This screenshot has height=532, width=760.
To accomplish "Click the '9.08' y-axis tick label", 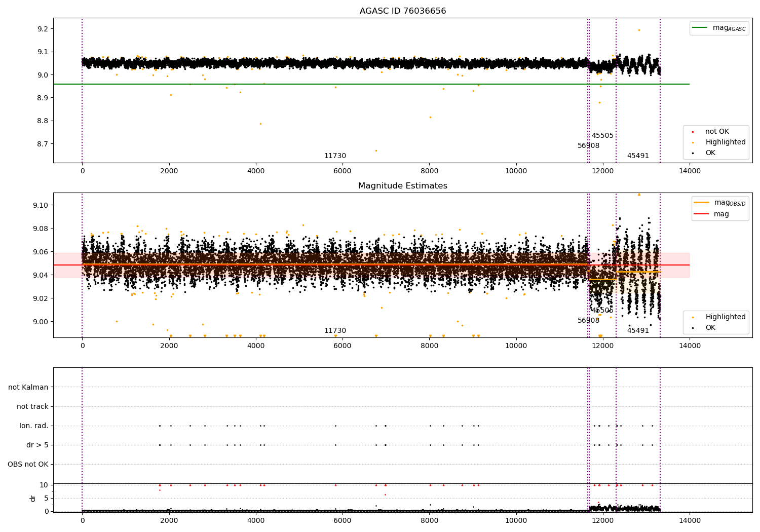I will pos(41,229).
